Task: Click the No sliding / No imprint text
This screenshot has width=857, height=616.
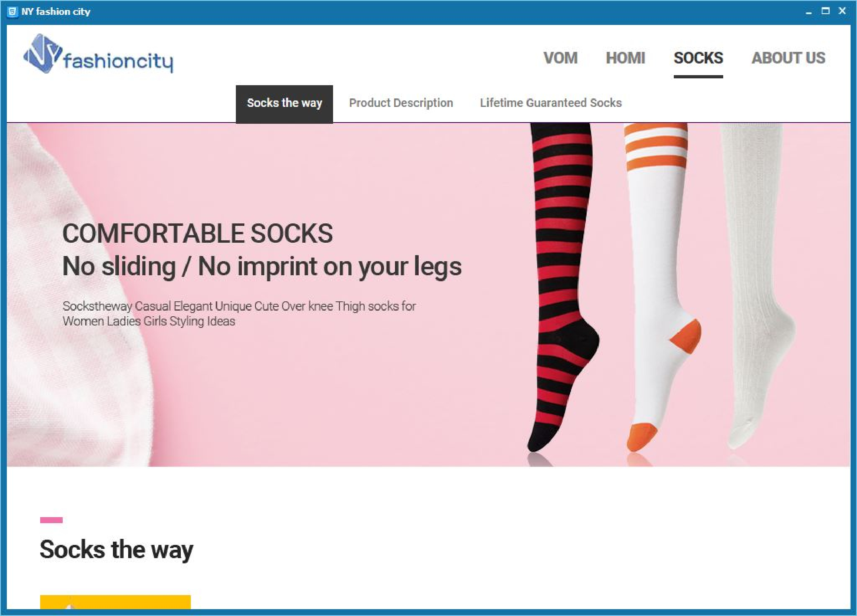Action: pyautogui.click(x=262, y=266)
